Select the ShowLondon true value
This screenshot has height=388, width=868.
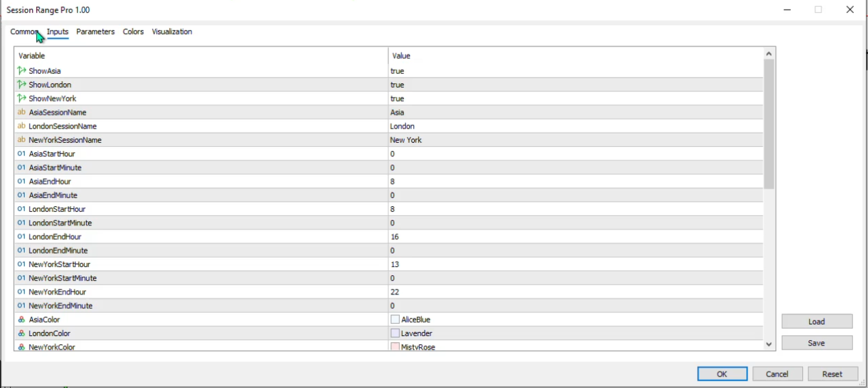click(397, 85)
